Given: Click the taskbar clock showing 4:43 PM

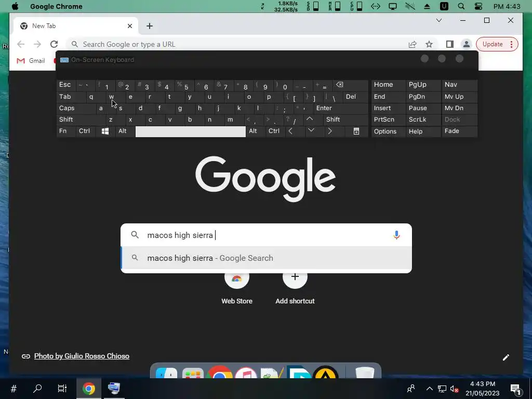Looking at the screenshot, I should pyautogui.click(x=483, y=389).
